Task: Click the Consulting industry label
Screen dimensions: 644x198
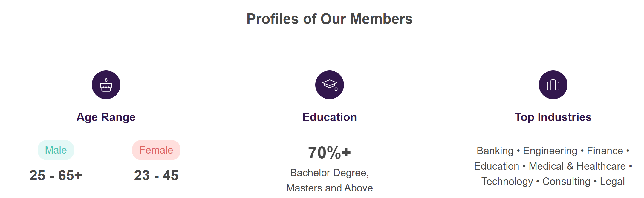Action: pos(567,182)
